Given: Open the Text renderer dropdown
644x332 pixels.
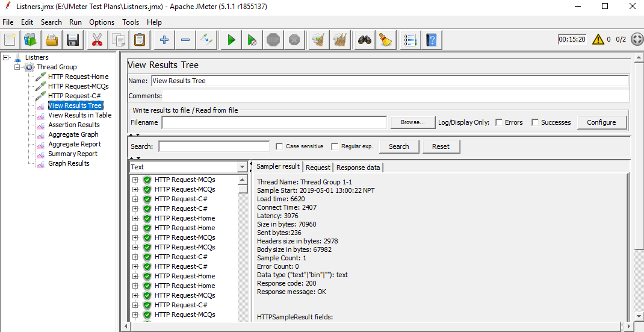Looking at the screenshot, I should (x=241, y=167).
